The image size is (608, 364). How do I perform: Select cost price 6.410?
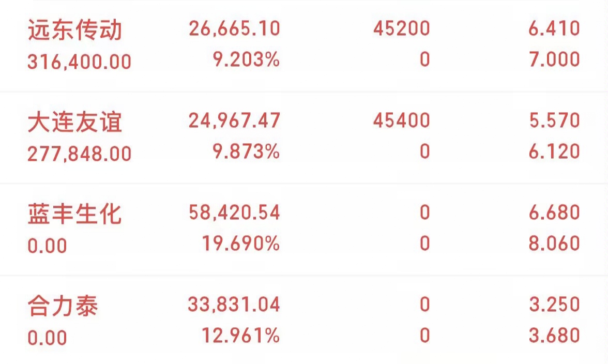[x=554, y=28]
